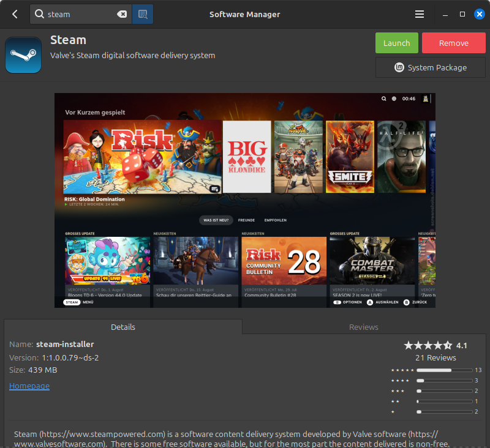Viewport: 490px width, 448px height.
Task: Open the Homepage link
Action: click(29, 386)
